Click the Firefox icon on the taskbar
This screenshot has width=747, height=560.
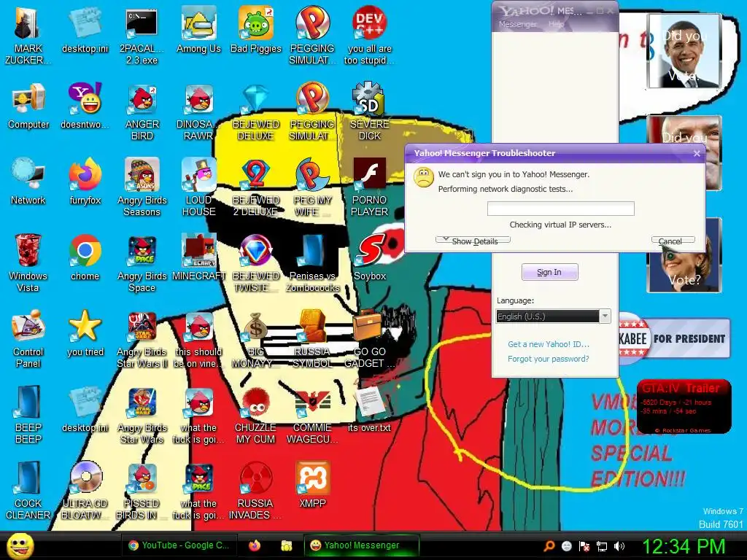coord(255,545)
